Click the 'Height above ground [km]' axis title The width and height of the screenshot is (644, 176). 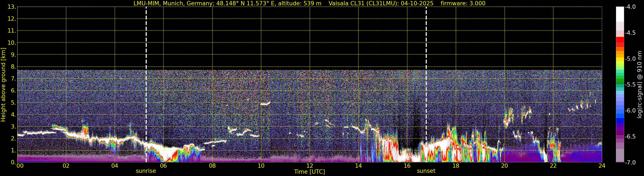click(x=3, y=85)
